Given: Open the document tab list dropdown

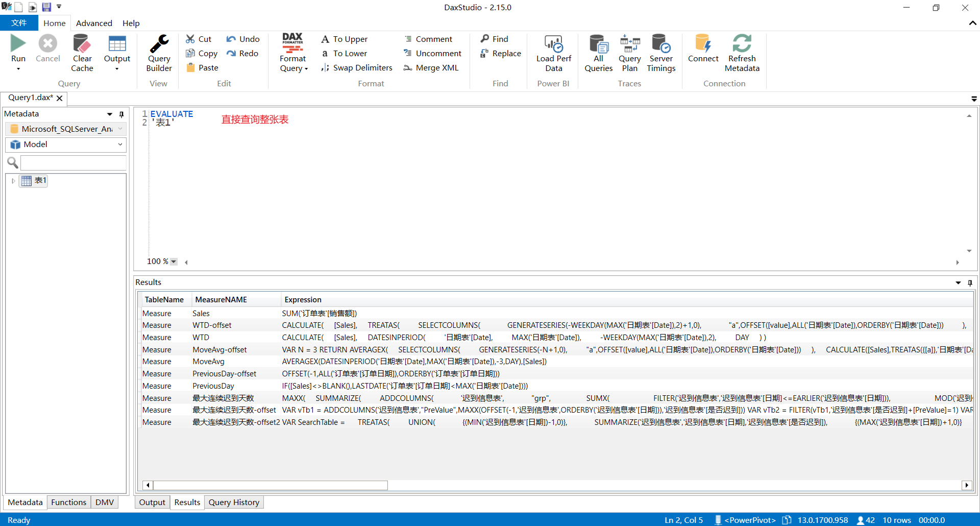Looking at the screenshot, I should click(x=974, y=99).
